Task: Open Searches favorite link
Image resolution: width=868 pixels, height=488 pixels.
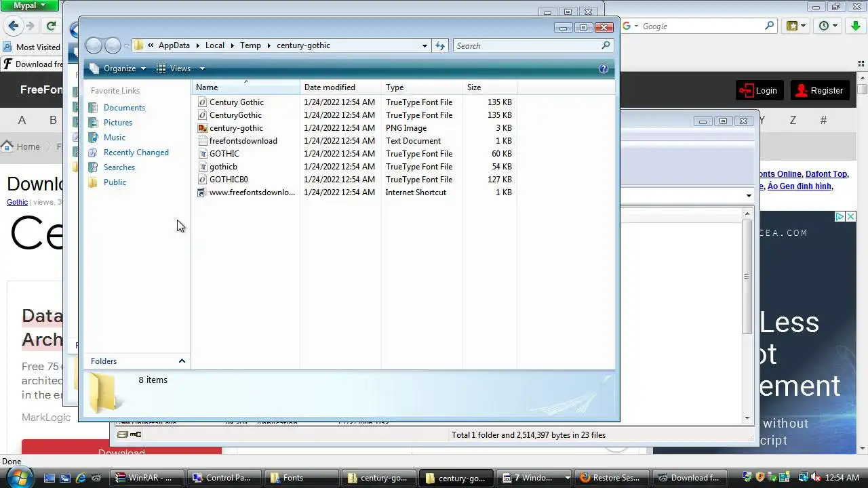Action: point(119,167)
